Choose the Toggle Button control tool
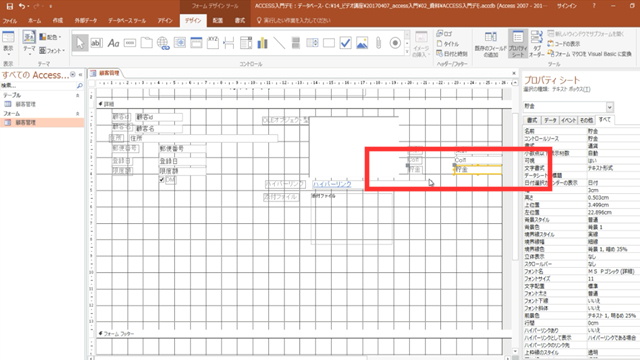Image resolution: width=640 pixels, height=360 pixels. click(x=296, y=43)
